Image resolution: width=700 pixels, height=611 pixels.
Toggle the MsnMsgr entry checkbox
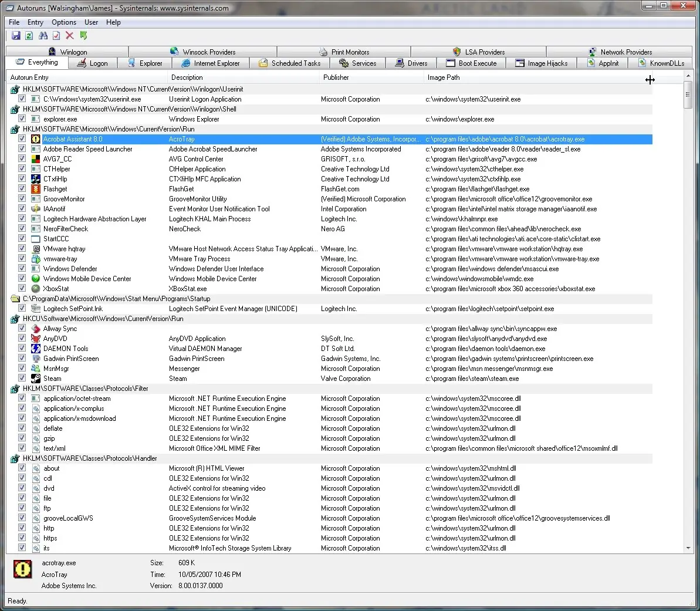22,368
